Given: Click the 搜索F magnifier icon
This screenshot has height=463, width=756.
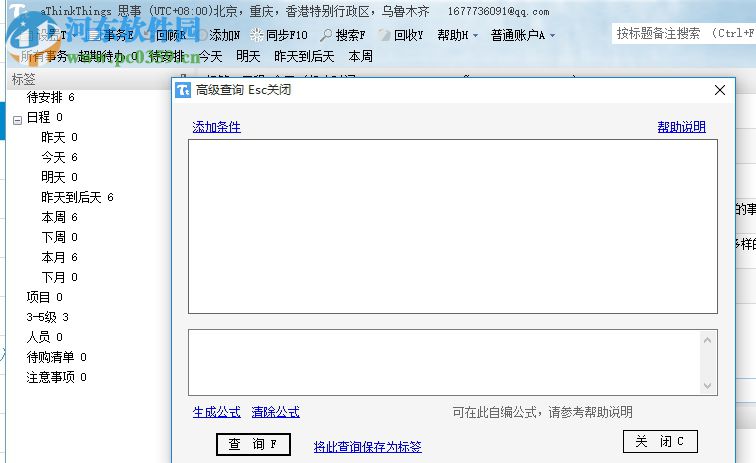Looking at the screenshot, I should click(x=326, y=35).
